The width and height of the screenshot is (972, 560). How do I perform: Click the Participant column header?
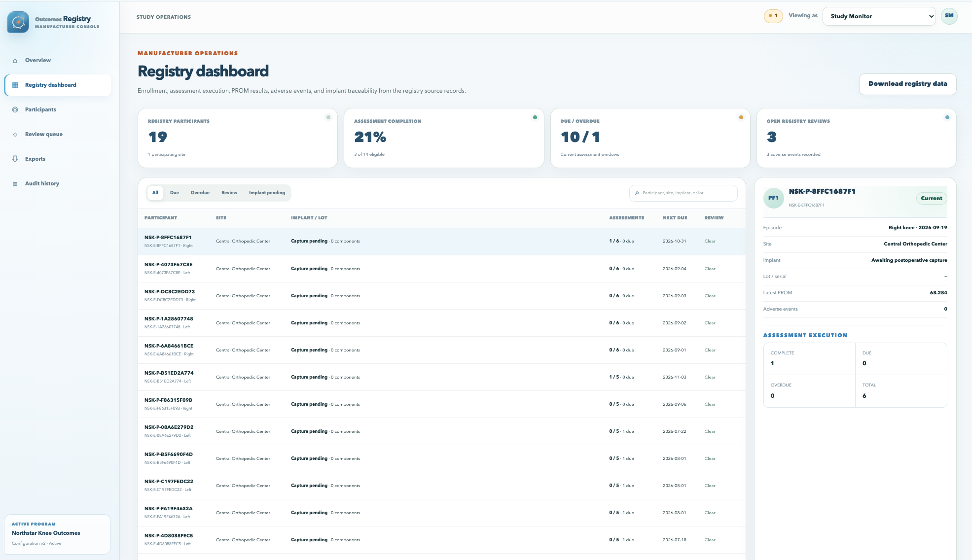161,218
